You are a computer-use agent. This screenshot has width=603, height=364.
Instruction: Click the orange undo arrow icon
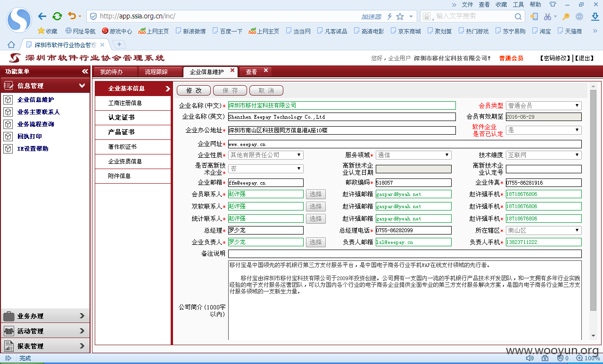coord(72,16)
